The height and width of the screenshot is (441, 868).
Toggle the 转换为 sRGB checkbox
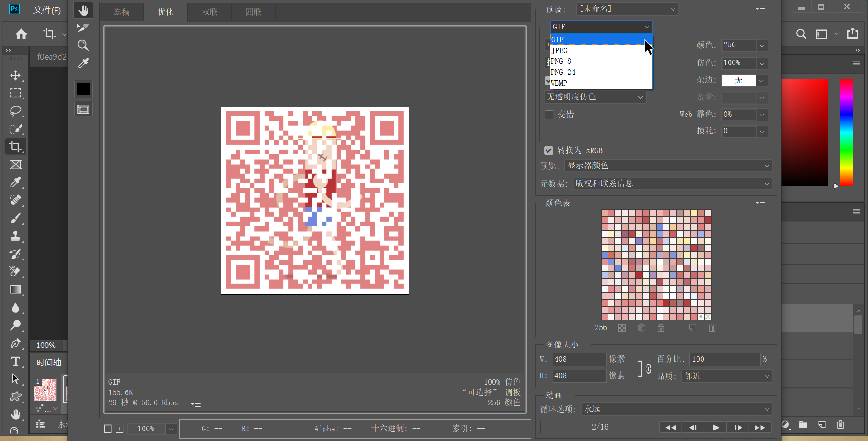coord(548,150)
